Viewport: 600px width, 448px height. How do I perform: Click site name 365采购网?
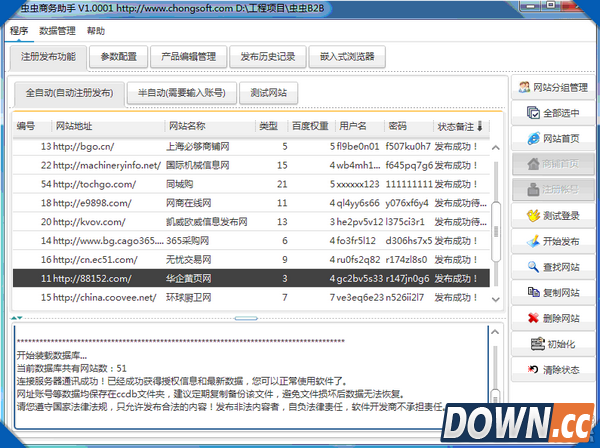tap(188, 241)
